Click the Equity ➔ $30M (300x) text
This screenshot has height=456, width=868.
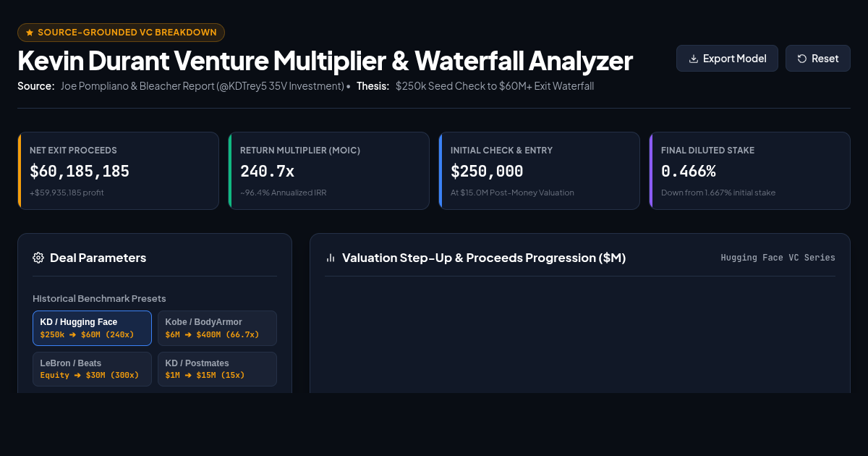click(x=90, y=375)
